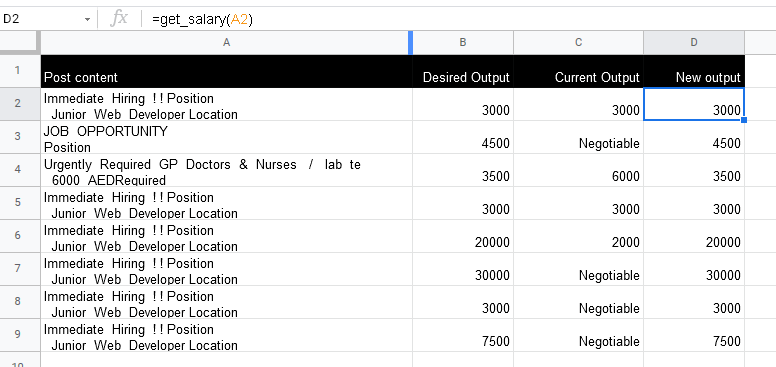The height and width of the screenshot is (367, 776).
Task: Click Desired Output cell with 30000
Action: pyautogui.click(x=463, y=269)
